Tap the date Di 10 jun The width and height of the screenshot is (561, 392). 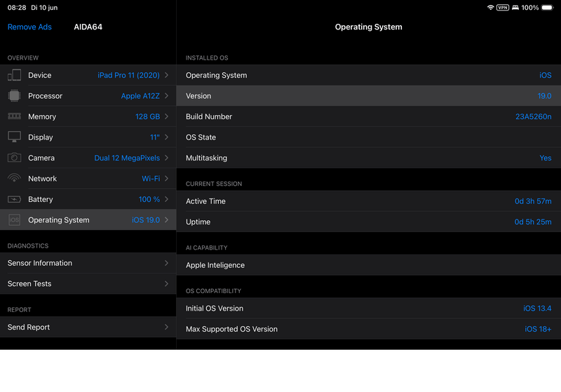pos(44,8)
